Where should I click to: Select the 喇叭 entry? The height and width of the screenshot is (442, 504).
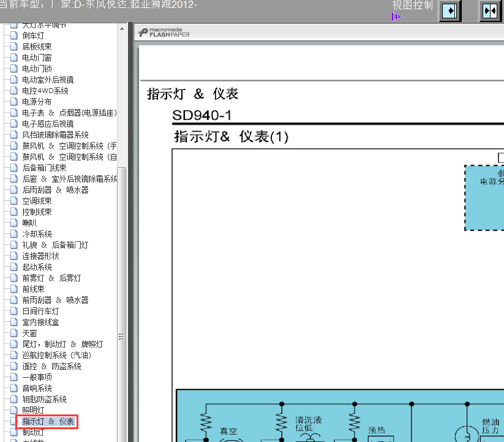pos(29,223)
